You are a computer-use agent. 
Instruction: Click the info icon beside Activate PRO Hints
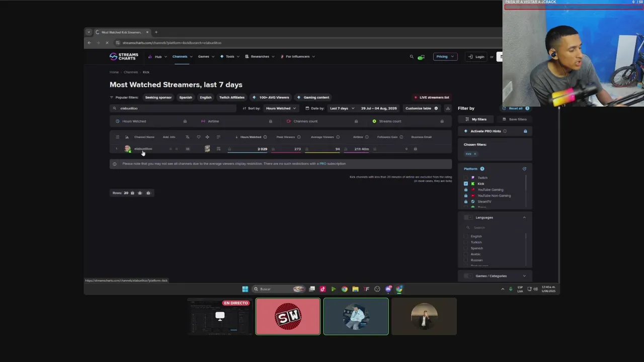point(505,131)
